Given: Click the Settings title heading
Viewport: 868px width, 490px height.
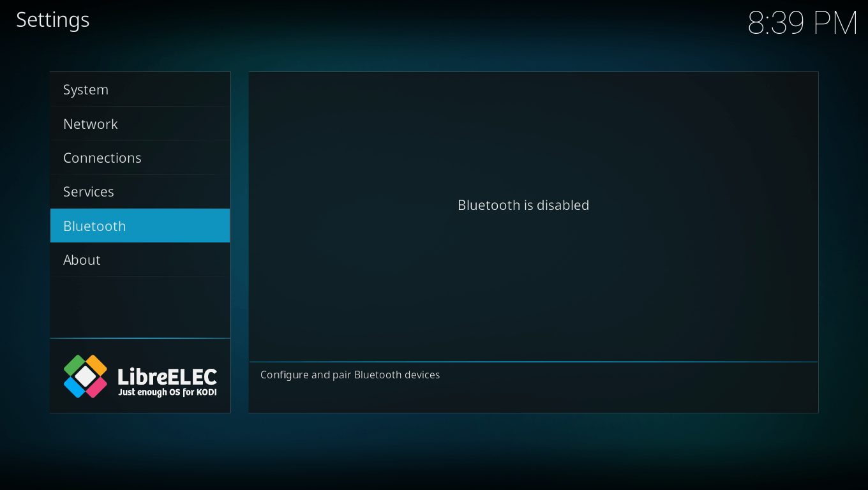Looking at the screenshot, I should pos(53,20).
